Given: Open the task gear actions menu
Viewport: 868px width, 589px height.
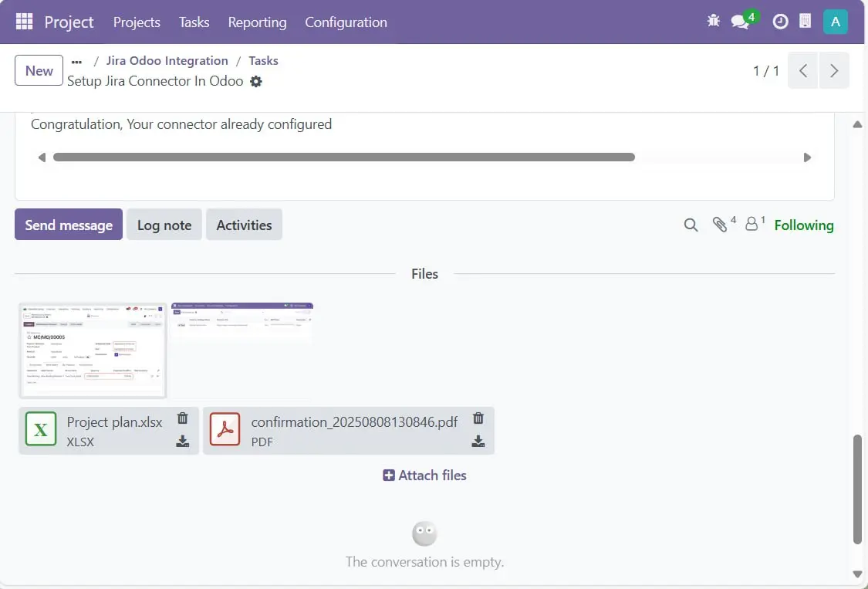Looking at the screenshot, I should coord(256,81).
